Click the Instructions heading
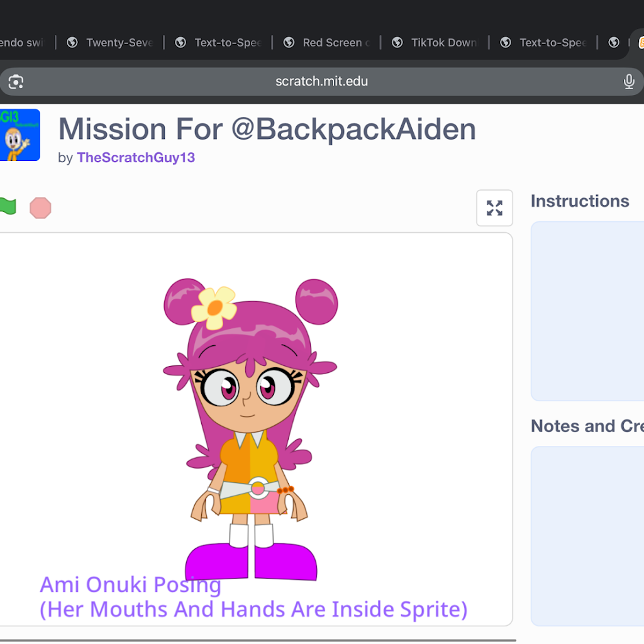Viewport: 644px width, 644px height. (580, 201)
